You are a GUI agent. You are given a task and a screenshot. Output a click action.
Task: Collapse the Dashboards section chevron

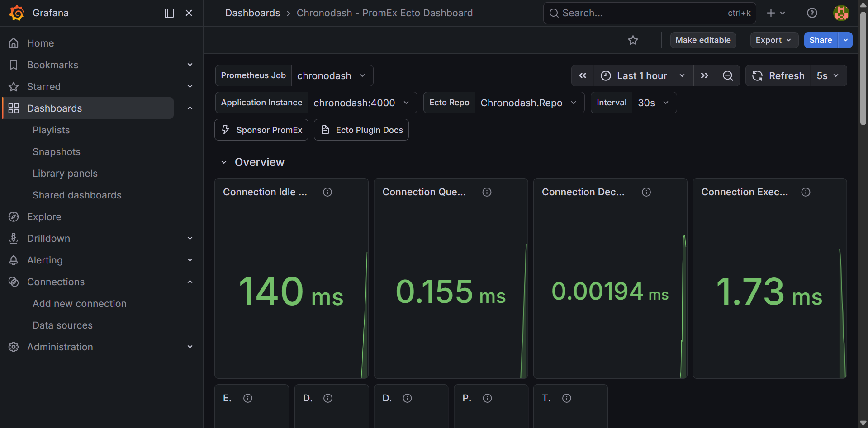point(190,108)
